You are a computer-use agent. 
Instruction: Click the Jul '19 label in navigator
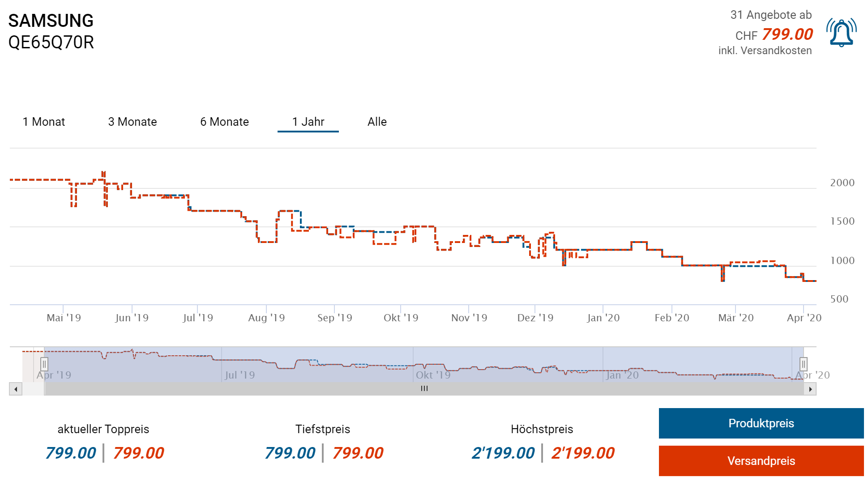click(239, 375)
